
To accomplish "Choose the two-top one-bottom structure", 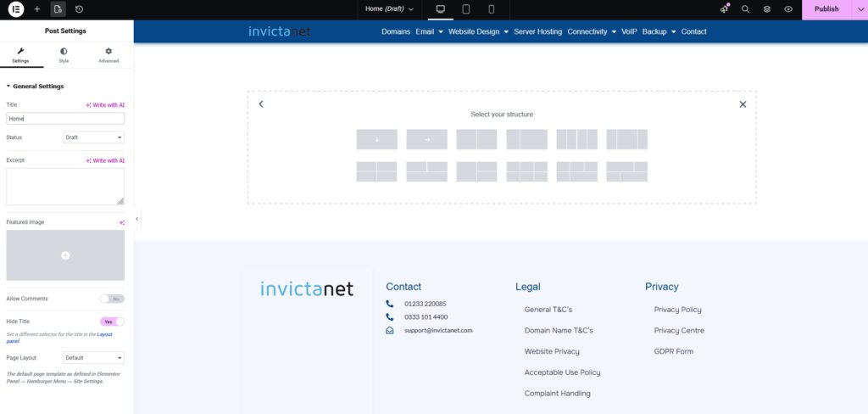I will pos(427,172).
